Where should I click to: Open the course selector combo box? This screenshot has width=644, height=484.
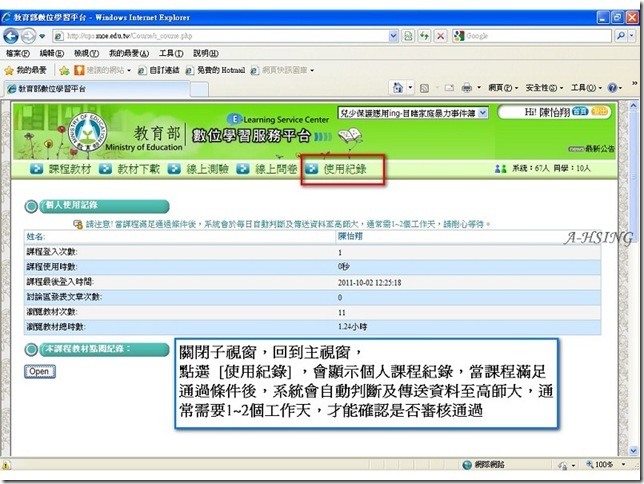click(413, 113)
